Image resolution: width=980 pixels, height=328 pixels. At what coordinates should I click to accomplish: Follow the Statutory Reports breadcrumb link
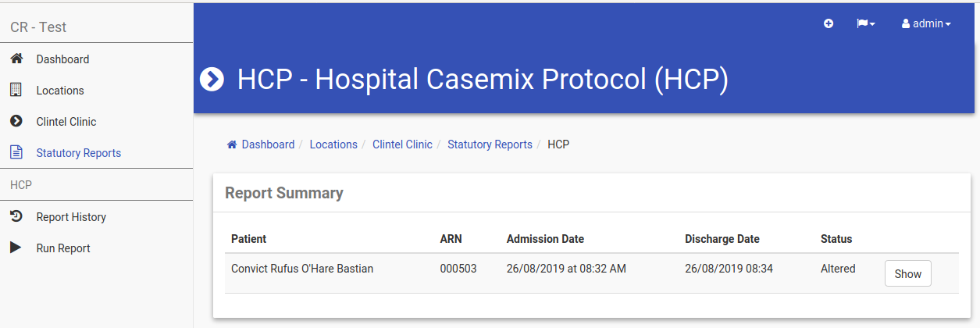pyautogui.click(x=490, y=144)
